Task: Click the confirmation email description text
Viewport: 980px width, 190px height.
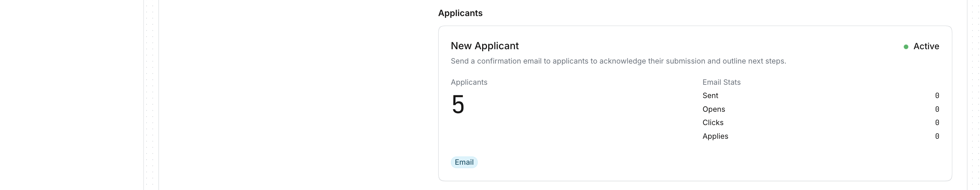Action: (618, 61)
